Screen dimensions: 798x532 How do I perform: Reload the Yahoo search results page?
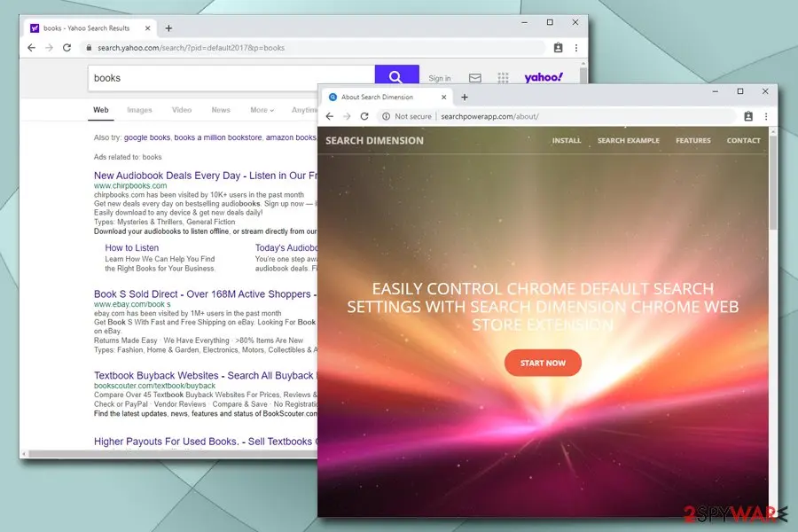pos(66,47)
